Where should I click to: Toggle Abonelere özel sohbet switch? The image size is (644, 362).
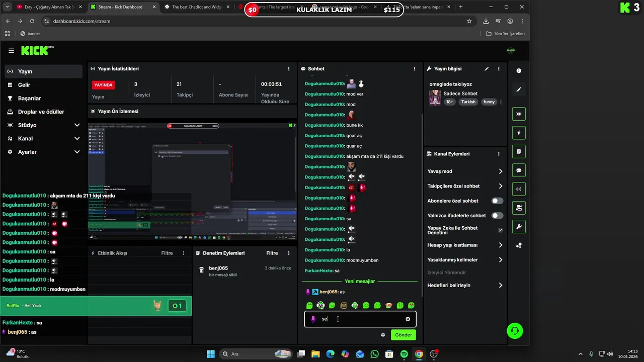(497, 201)
